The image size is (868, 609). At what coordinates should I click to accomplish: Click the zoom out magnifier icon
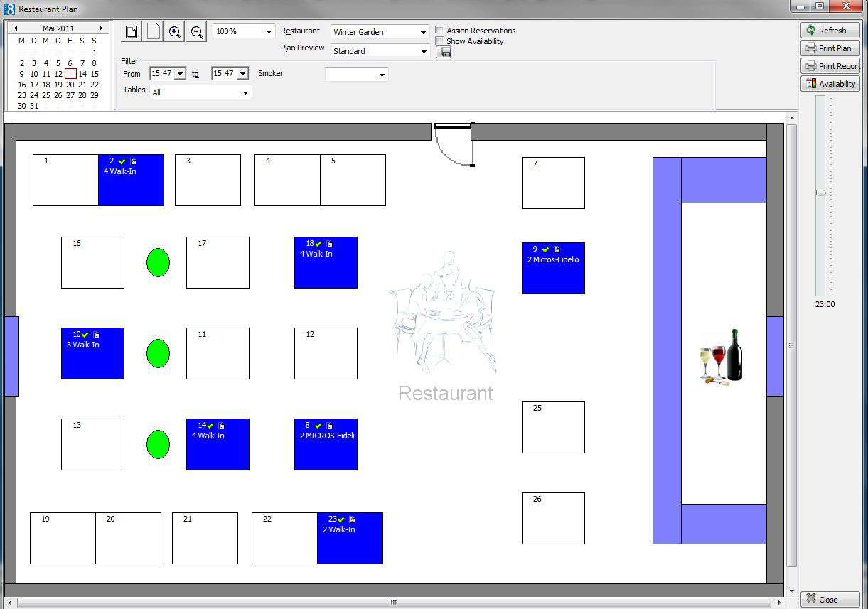click(x=197, y=32)
